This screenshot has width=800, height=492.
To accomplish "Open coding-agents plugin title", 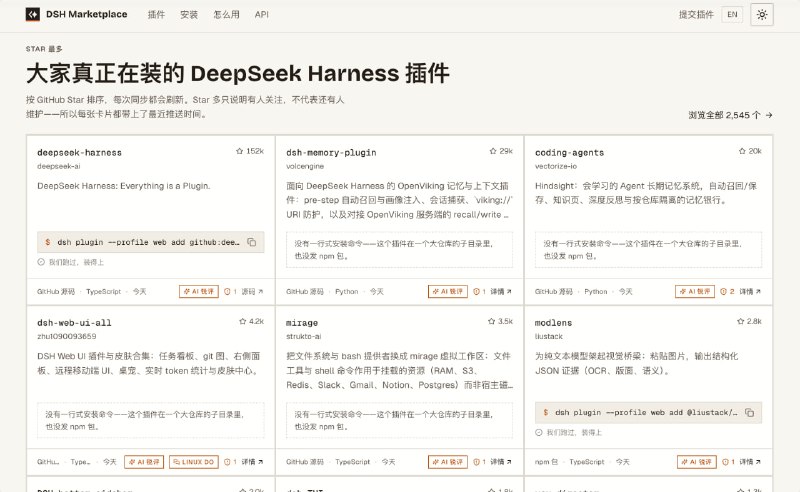I will pyautogui.click(x=569, y=153).
